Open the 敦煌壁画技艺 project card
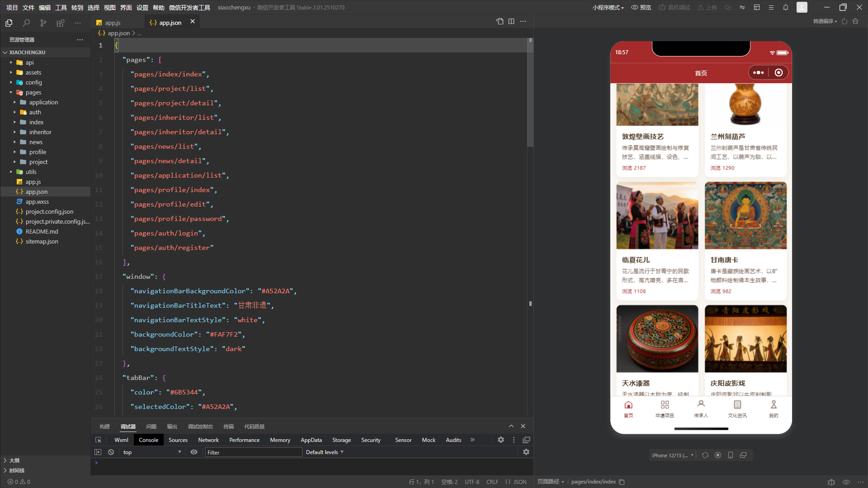 [x=657, y=130]
